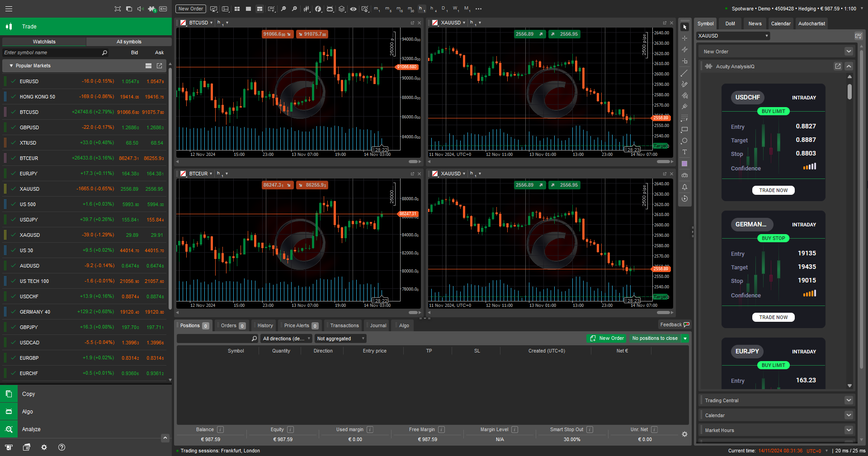Select the single-chart layout icon
The image size is (868, 456).
[x=248, y=9]
